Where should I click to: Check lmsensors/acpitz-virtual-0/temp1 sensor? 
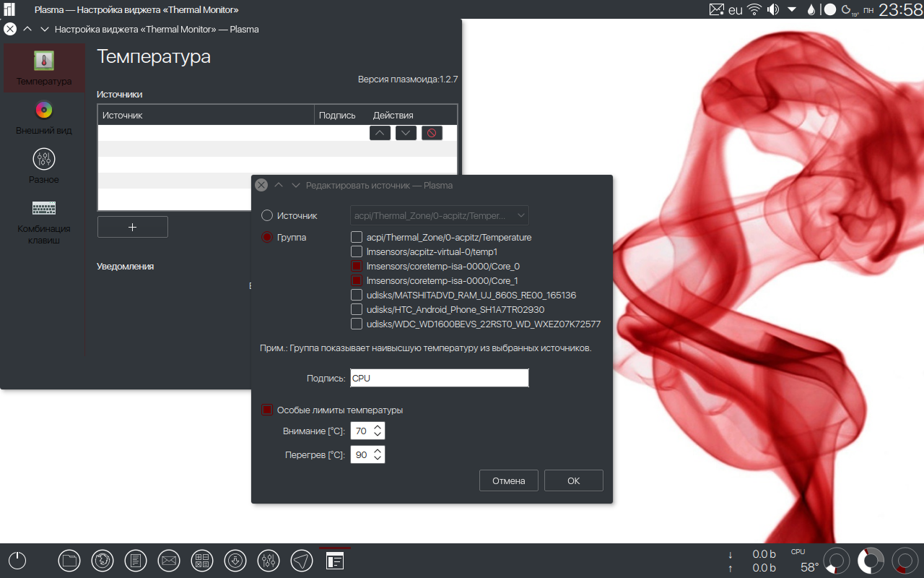click(x=357, y=251)
